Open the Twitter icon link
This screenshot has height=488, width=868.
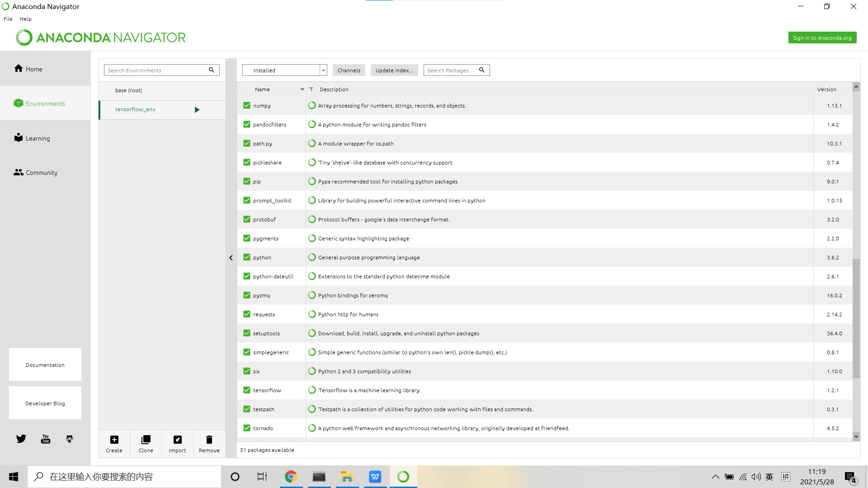[x=21, y=439]
